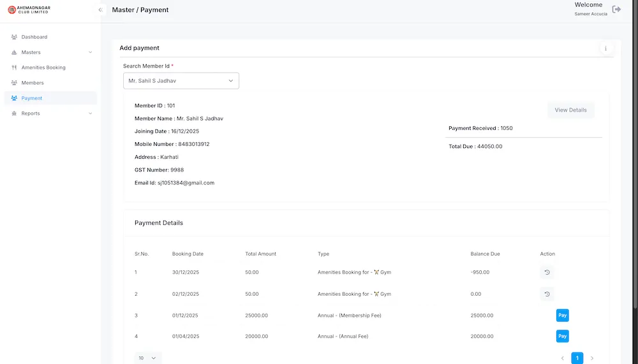Click the logout icon beside Welcome
This screenshot has width=638, height=364.
coord(616,9)
